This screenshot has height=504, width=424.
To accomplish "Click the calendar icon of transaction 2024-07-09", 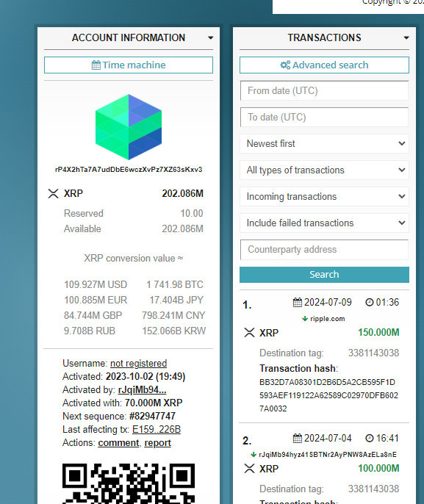I will pyautogui.click(x=298, y=303).
